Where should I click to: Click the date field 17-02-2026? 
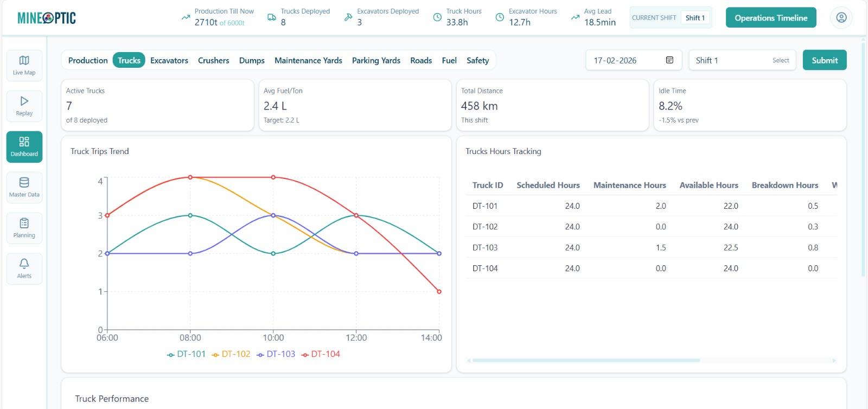(615, 60)
